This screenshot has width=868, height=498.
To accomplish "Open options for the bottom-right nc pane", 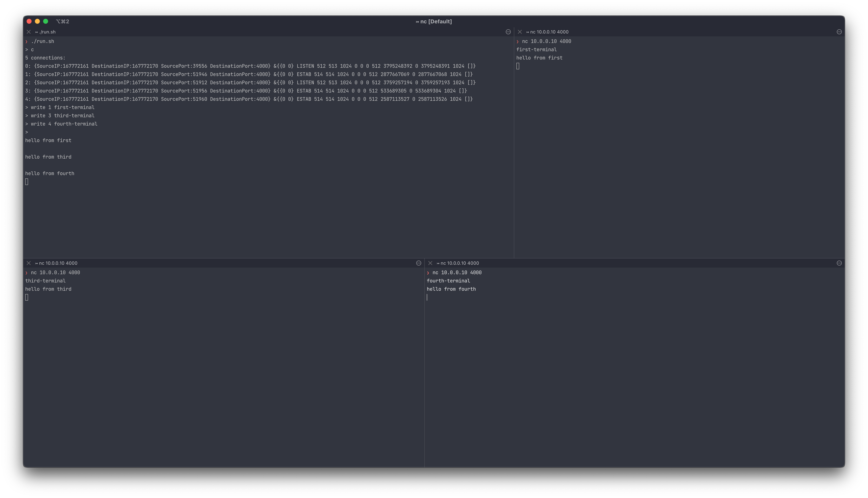I will [839, 263].
